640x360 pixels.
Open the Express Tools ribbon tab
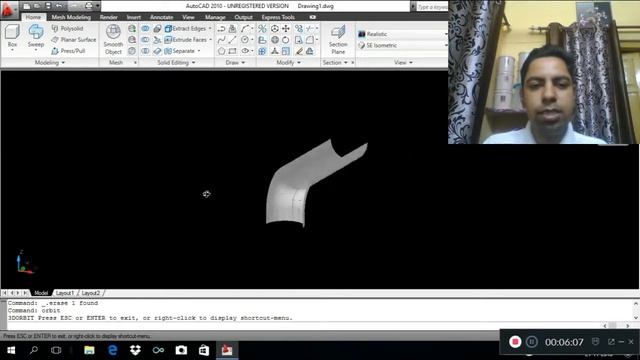pos(278,17)
